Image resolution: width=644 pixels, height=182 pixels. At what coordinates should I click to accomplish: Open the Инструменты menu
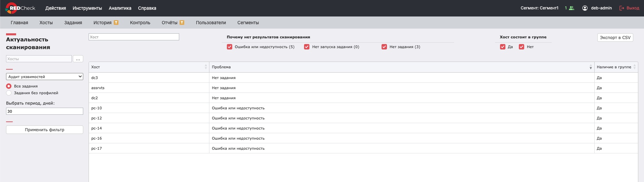[x=87, y=8]
